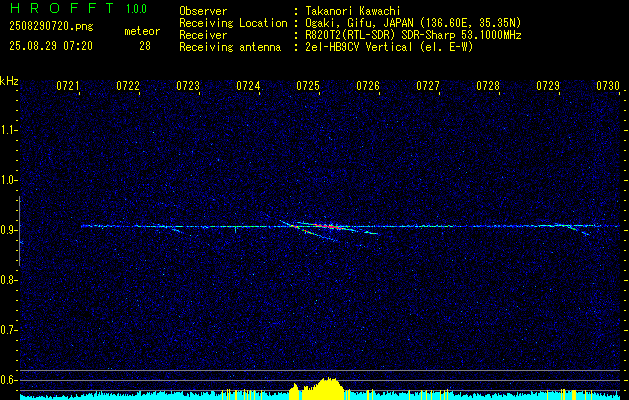Click the HROFFT title text
This screenshot has height=400, width=629.
63,8
